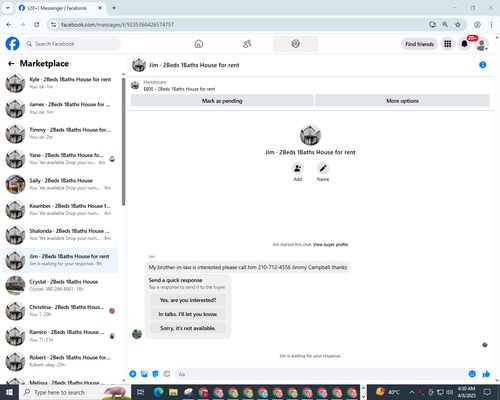Click the Add people icon
The width and height of the screenshot is (500, 400).
297,168
